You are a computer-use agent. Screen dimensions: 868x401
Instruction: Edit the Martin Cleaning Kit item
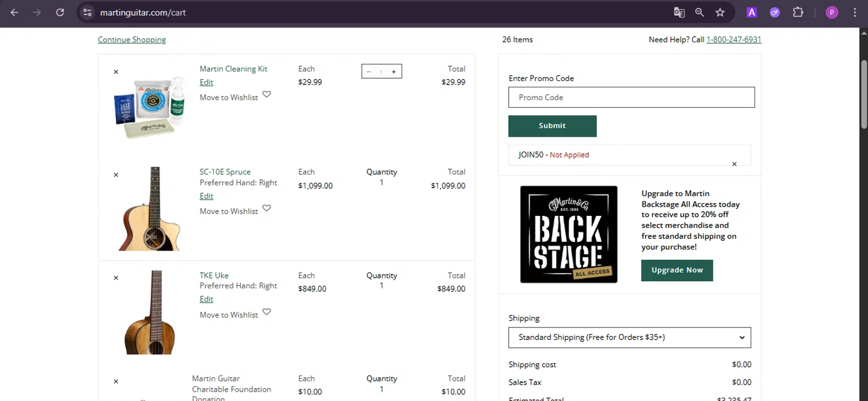tap(207, 82)
